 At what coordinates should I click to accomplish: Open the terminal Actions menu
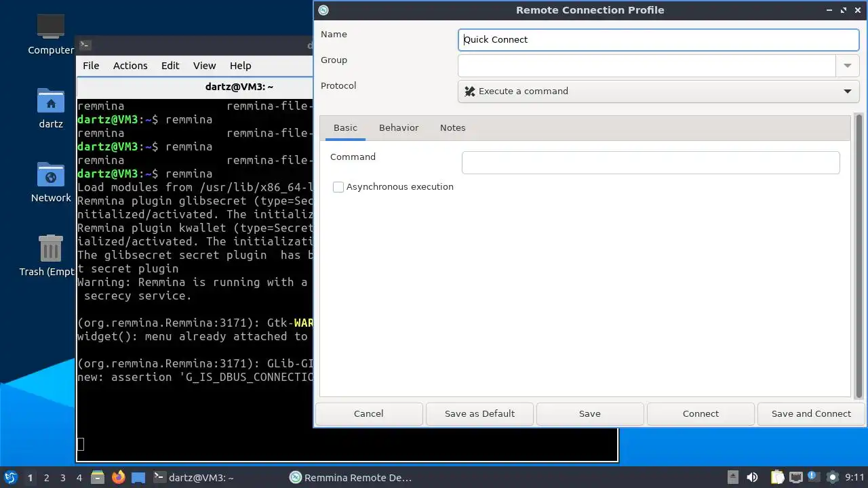(130, 66)
